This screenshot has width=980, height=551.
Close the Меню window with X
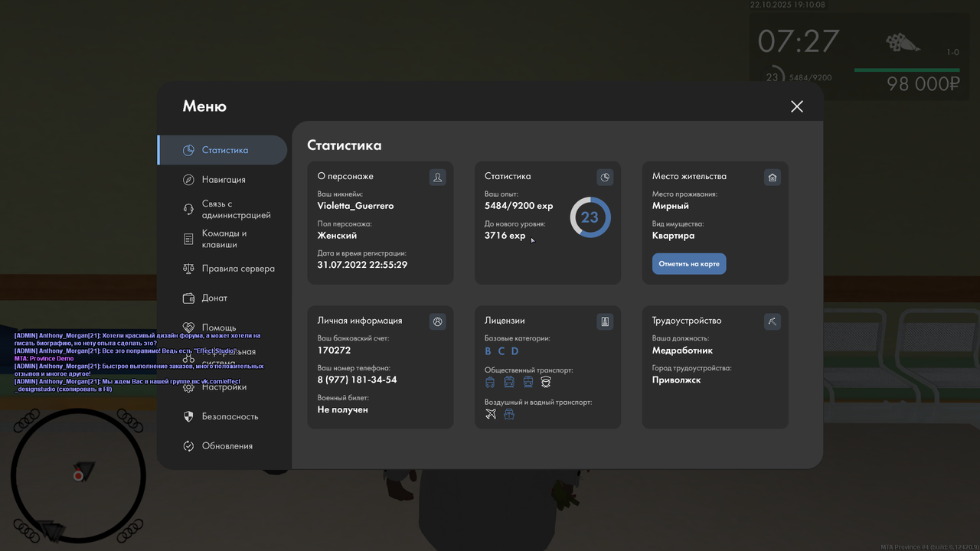[797, 106]
